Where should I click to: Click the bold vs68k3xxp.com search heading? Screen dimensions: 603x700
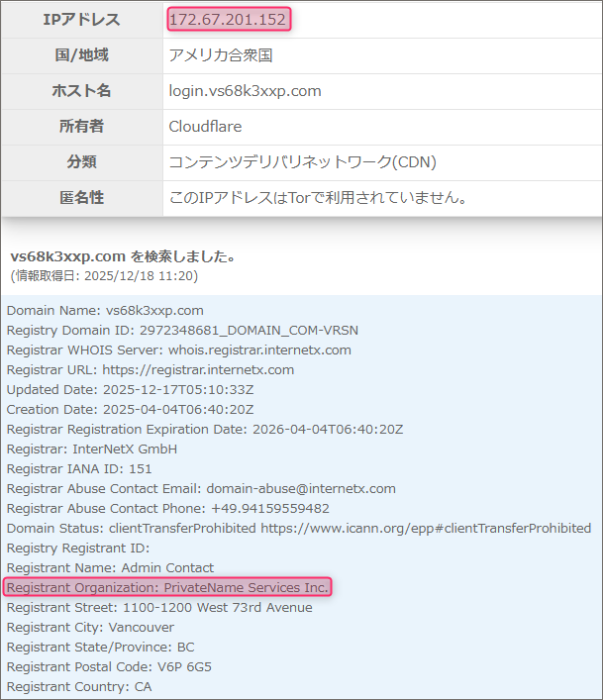pyautogui.click(x=68, y=256)
